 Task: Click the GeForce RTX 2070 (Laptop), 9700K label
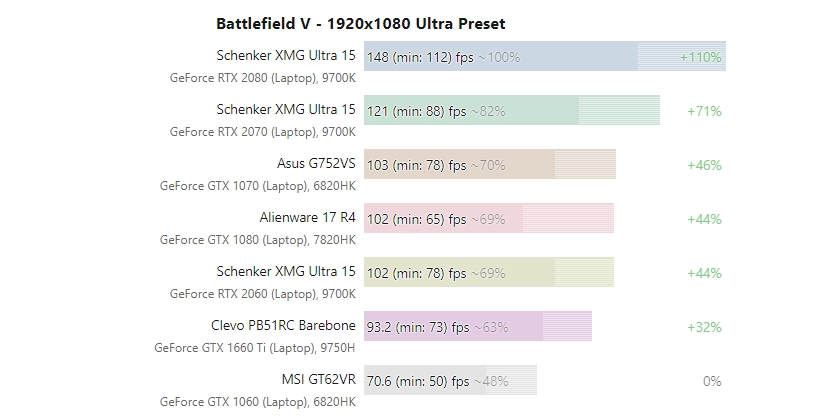pos(262,131)
